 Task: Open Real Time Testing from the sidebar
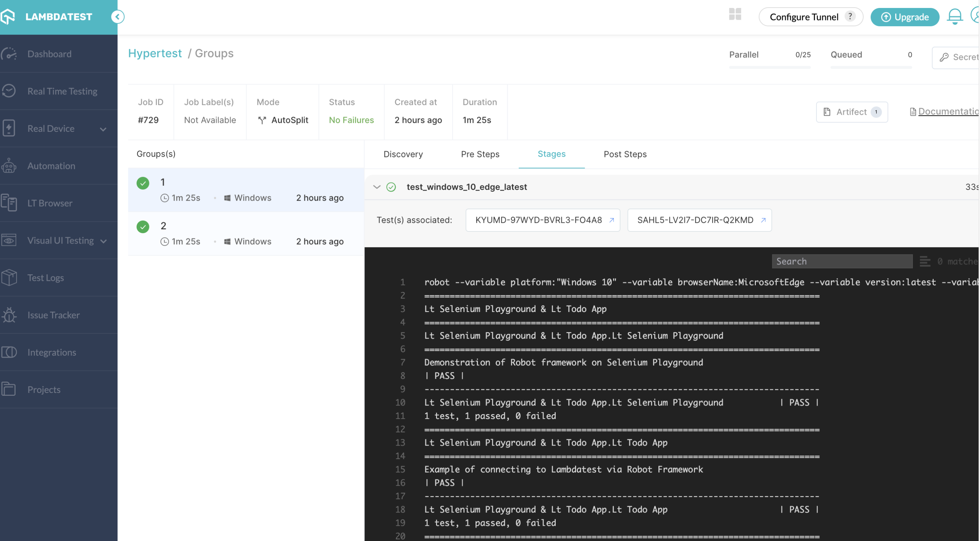tap(62, 91)
